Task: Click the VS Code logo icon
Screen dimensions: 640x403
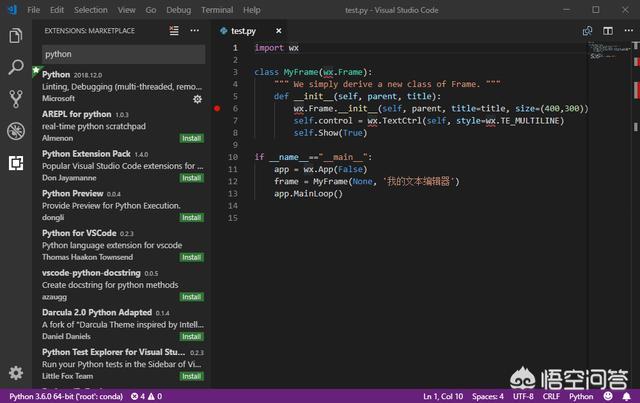Action: tap(12, 10)
